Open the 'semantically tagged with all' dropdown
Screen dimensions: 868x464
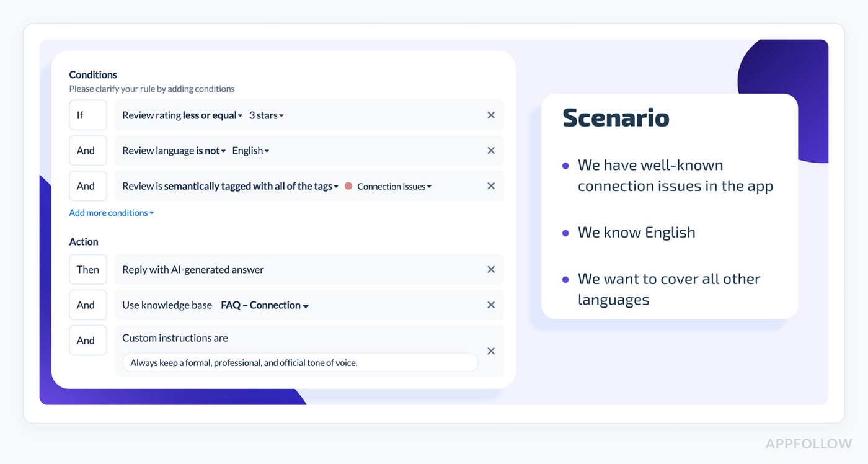[x=251, y=186]
